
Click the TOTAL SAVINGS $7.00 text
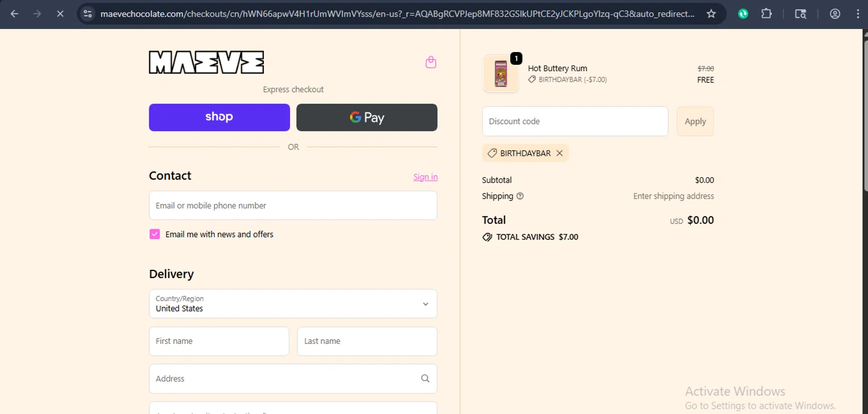(530, 237)
